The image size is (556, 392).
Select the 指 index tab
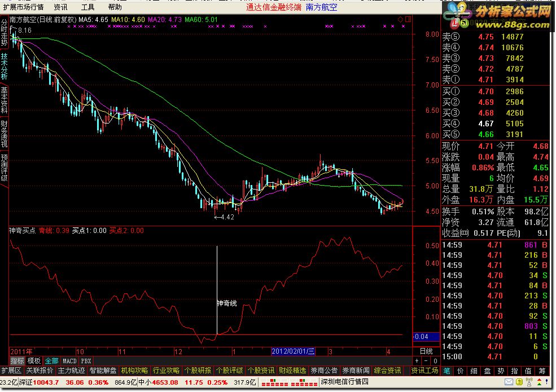[x=514, y=371]
